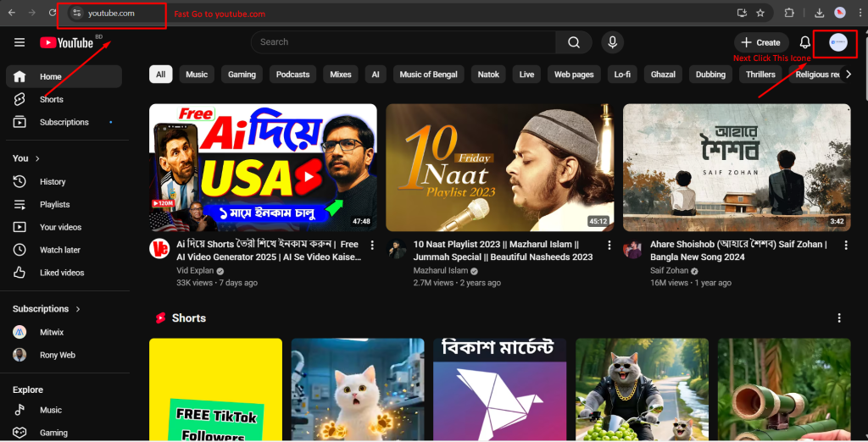Expand the You section
The image size is (868, 442).
[26, 158]
